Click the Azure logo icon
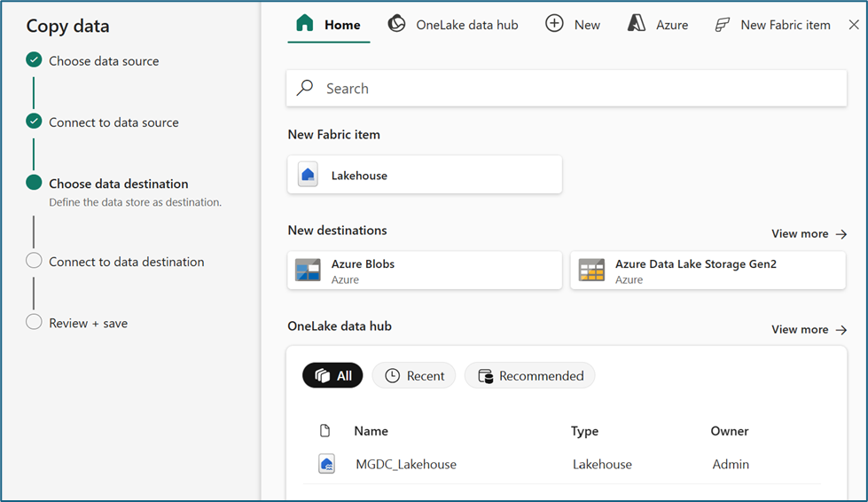This screenshot has height=502, width=868. tap(636, 24)
